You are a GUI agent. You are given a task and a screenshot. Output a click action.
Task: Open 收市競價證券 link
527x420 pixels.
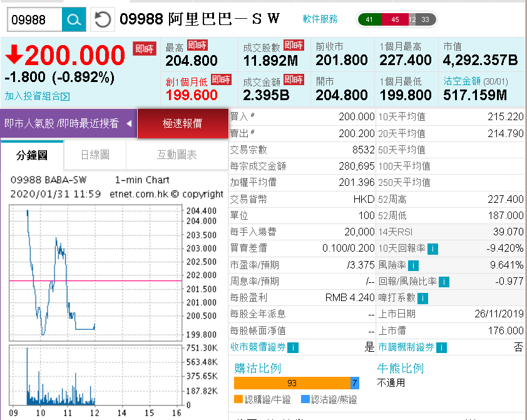click(258, 347)
